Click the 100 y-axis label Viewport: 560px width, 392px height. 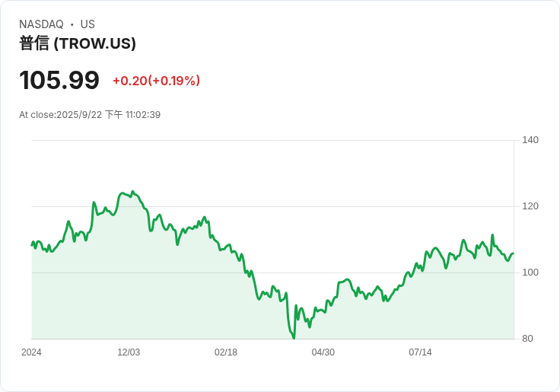tap(530, 272)
